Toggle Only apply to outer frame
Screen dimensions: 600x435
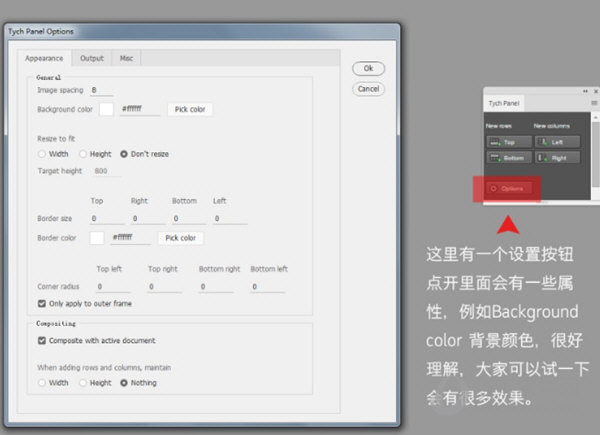42,303
